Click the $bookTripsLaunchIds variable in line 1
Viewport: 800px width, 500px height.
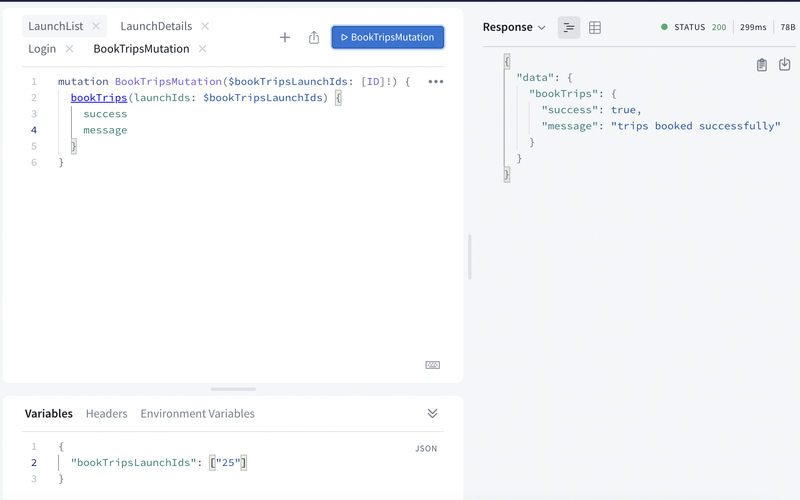coord(288,82)
